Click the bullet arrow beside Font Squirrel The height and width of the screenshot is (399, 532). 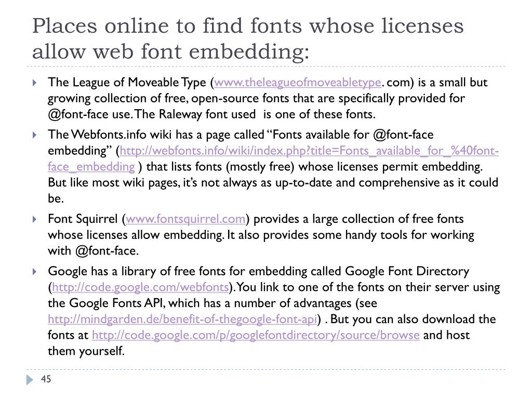(x=34, y=219)
